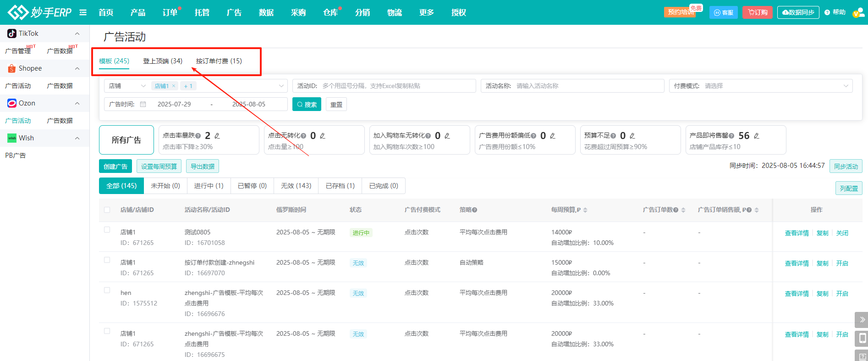This screenshot has height=361, width=868.
Task: Click the 创建广告 button
Action: click(115, 166)
